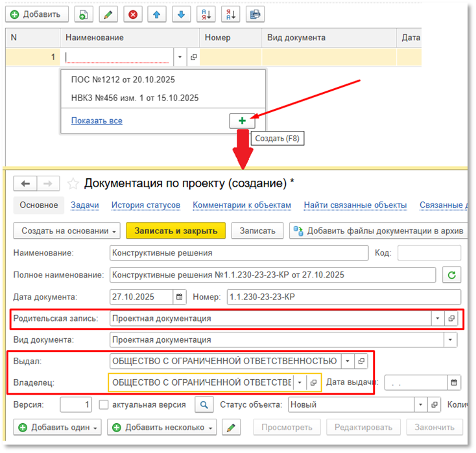
Task: Click the red delete icon in toolbar
Action: tap(133, 14)
